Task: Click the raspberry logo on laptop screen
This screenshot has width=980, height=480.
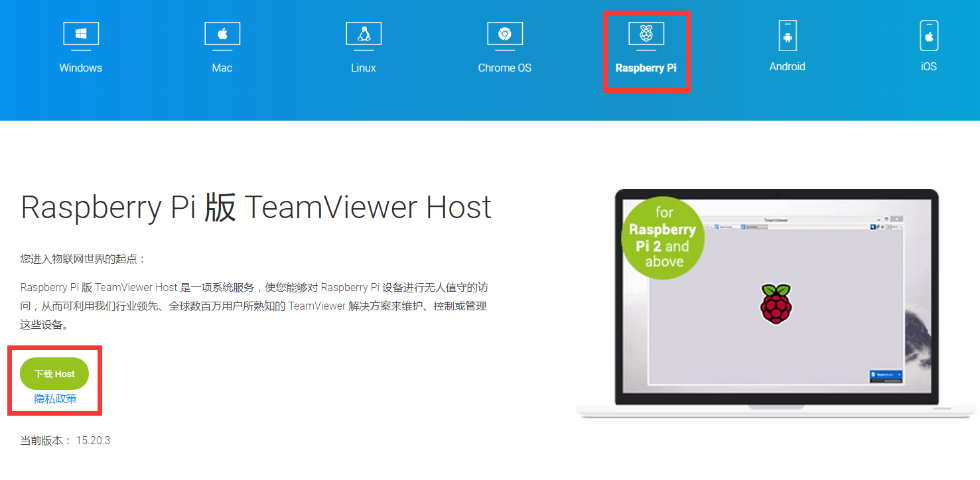Action: (776, 304)
